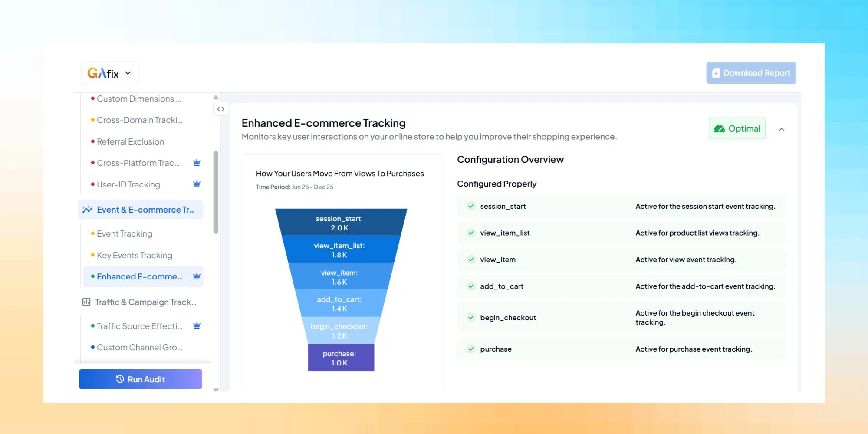Click the code panel toggle icon
Viewport: 868px width, 434px height.
point(221,109)
